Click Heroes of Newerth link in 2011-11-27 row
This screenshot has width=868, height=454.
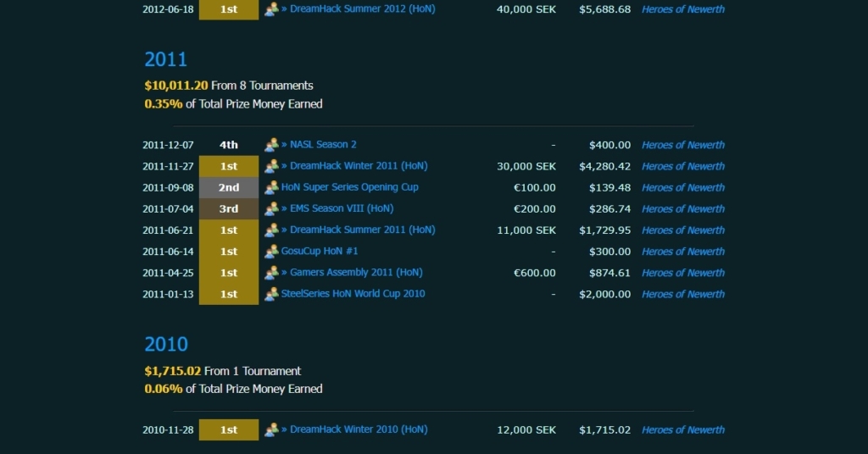[683, 167]
